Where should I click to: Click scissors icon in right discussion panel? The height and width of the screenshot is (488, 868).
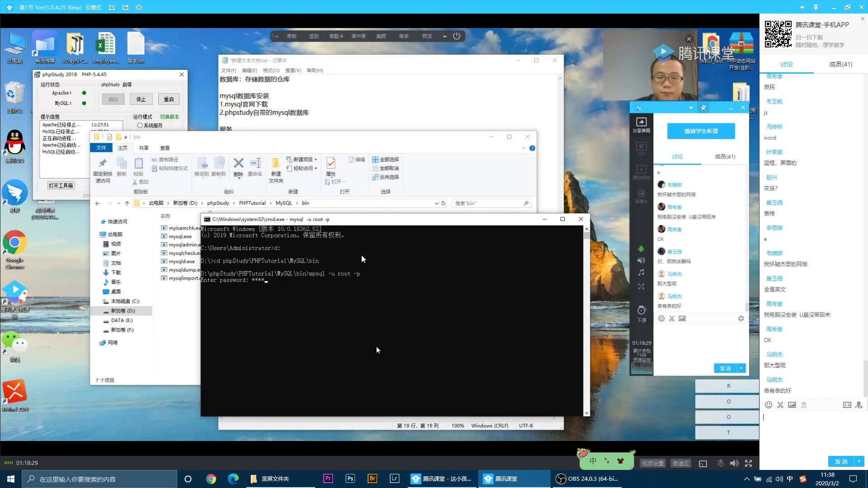780,405
